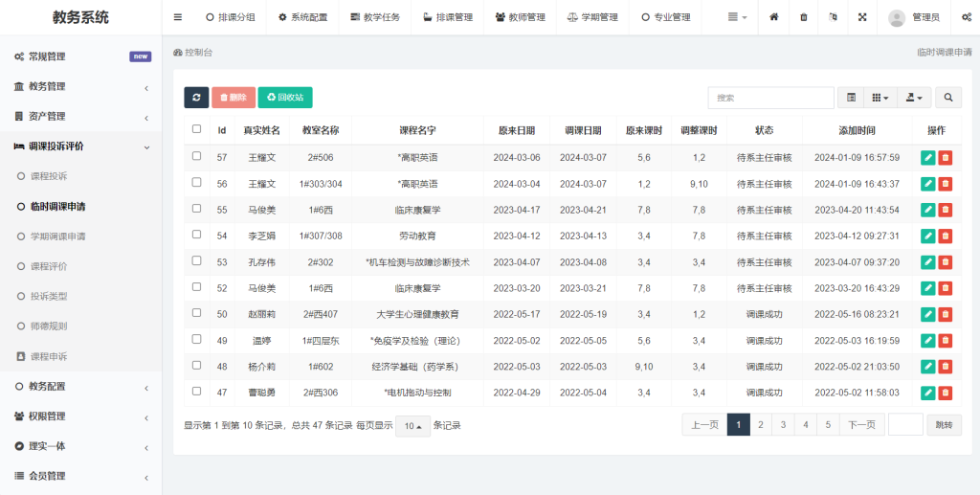Open the 系统配置 top menu
Viewport: 980px width, 495px height.
(x=303, y=17)
